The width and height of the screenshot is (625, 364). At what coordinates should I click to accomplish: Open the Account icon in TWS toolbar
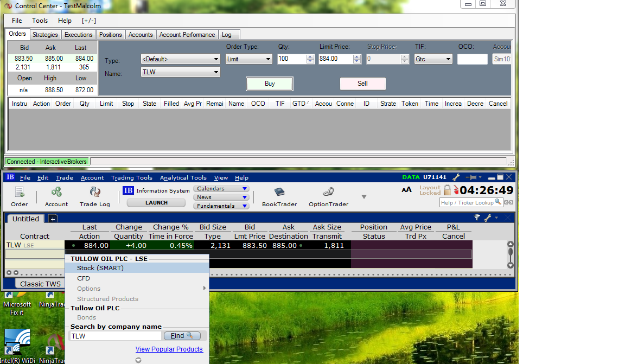[x=56, y=196]
